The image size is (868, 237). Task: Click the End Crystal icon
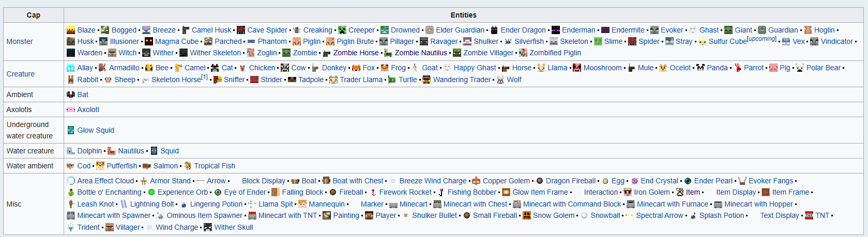click(x=634, y=181)
